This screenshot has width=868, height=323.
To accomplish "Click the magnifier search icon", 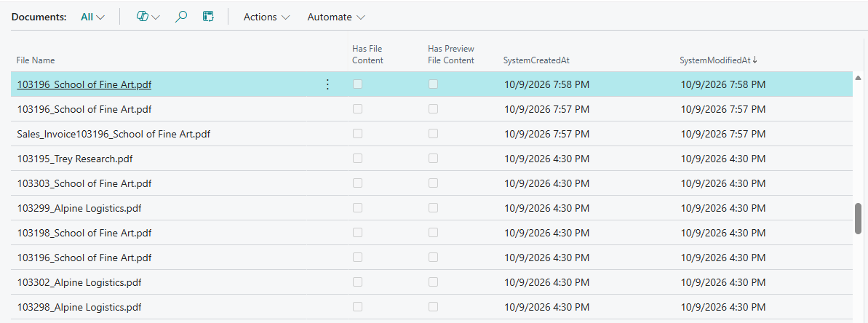I will tap(180, 17).
